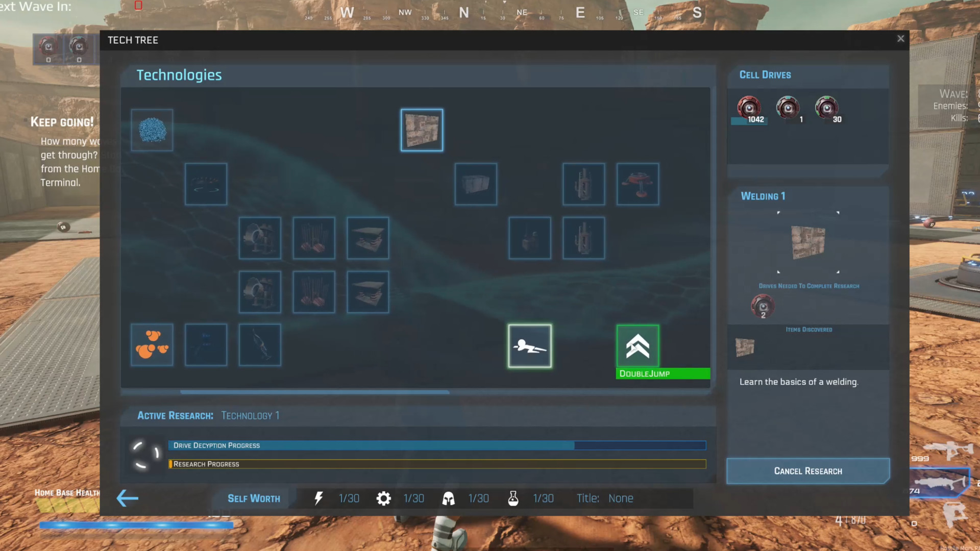Click the helmet Self Worth icon
This screenshot has height=551, width=980.
coord(448,498)
